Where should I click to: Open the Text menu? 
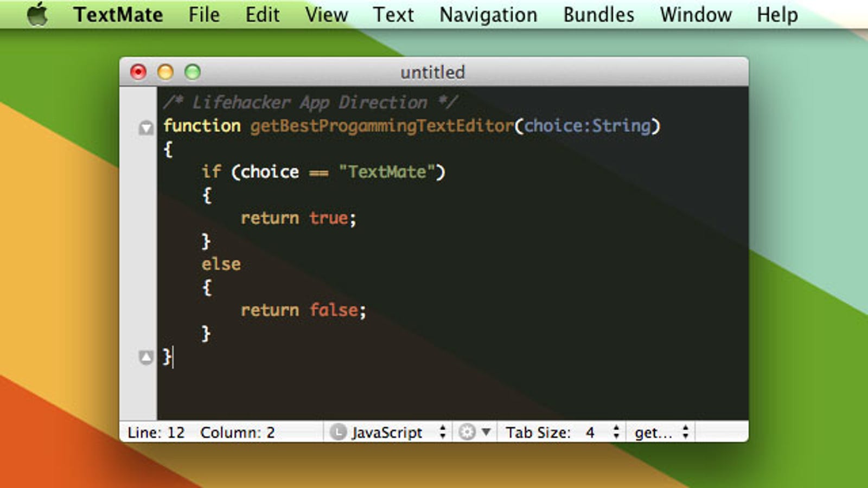393,15
